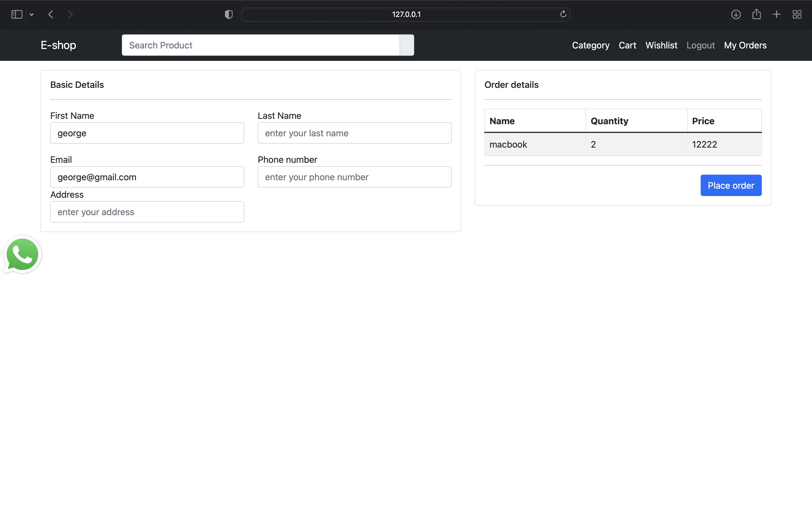Go to Cart in navbar
The width and height of the screenshot is (812, 507).
pos(627,45)
